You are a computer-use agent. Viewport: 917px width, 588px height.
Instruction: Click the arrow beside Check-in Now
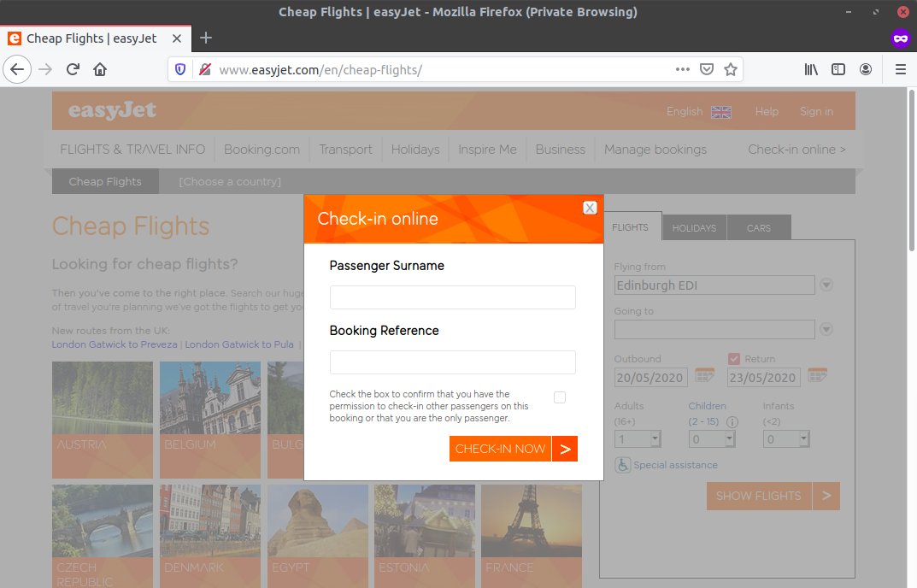pyautogui.click(x=565, y=449)
